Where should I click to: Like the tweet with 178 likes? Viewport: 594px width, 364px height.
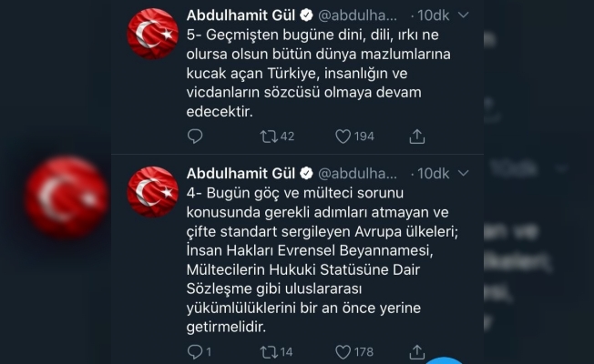pyautogui.click(x=343, y=351)
